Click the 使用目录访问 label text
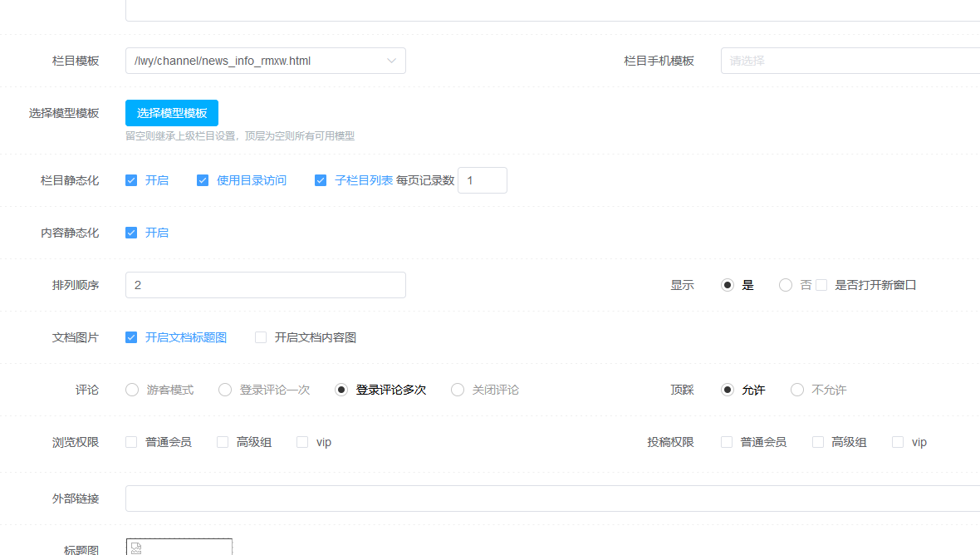Image resolution: width=980 pixels, height=555 pixels. click(252, 180)
